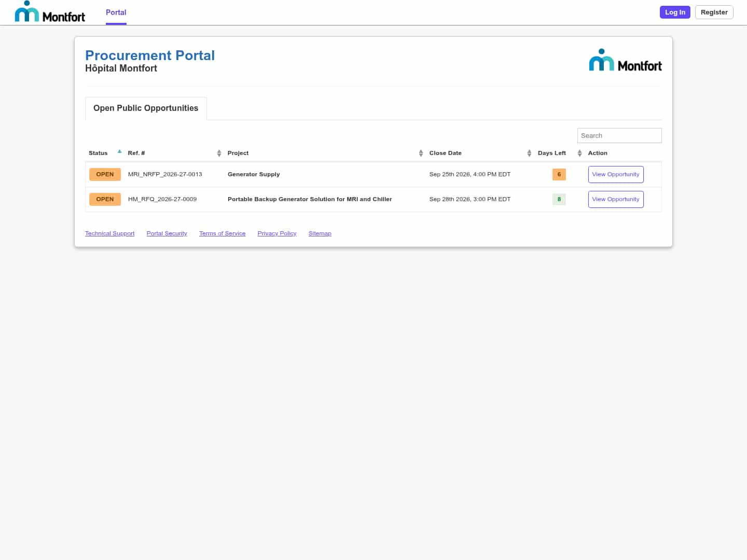Sort table by Status column arrow
747x560 pixels.
(119, 152)
